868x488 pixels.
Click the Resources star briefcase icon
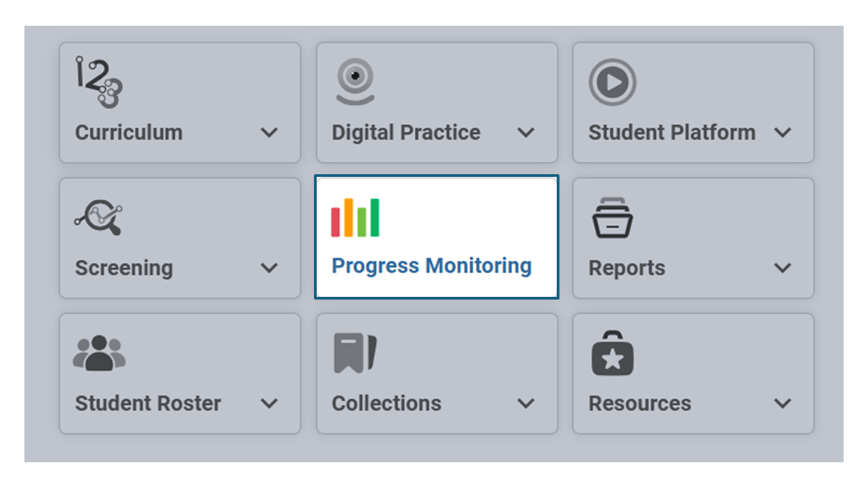pos(612,353)
